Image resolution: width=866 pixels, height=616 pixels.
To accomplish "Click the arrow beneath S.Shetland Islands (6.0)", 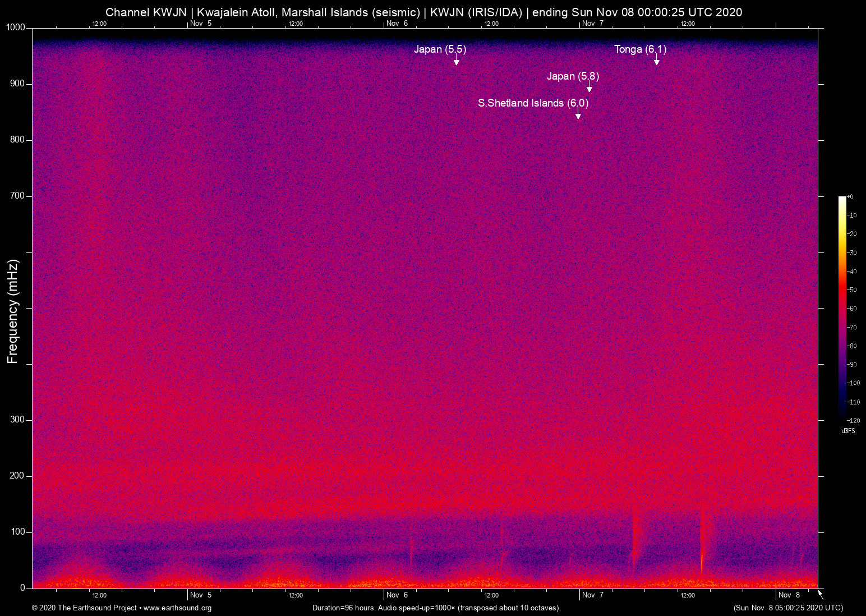I will (578, 114).
